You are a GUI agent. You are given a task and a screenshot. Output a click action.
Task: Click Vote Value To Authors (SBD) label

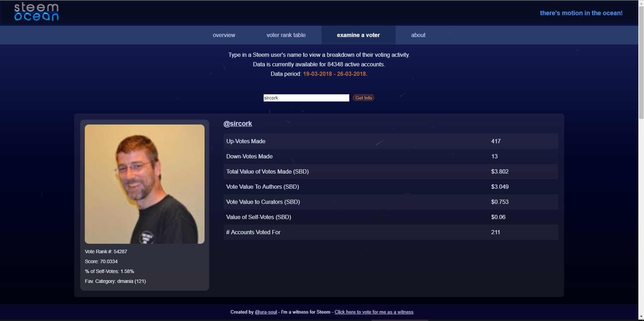262,187
